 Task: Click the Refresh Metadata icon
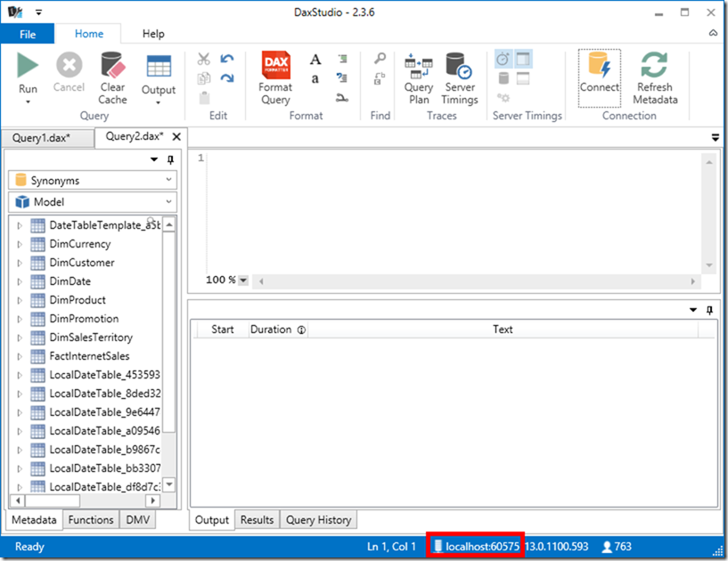655,67
